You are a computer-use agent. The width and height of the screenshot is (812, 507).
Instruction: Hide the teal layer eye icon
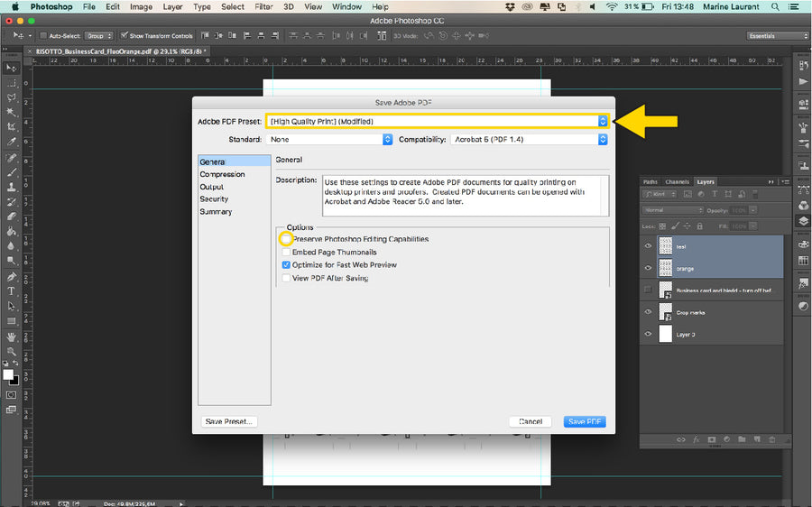pyautogui.click(x=648, y=246)
